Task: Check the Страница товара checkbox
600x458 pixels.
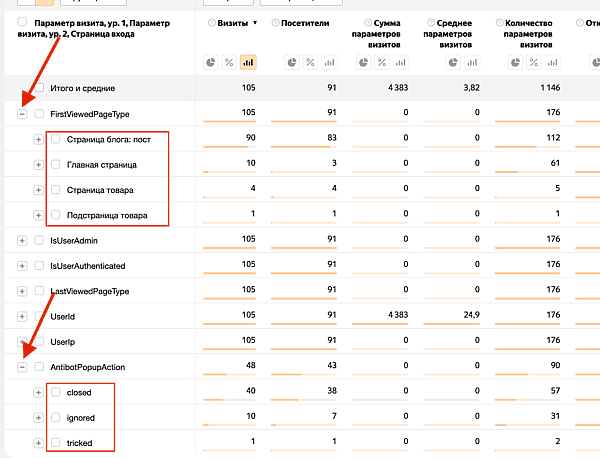Action: tap(55, 190)
